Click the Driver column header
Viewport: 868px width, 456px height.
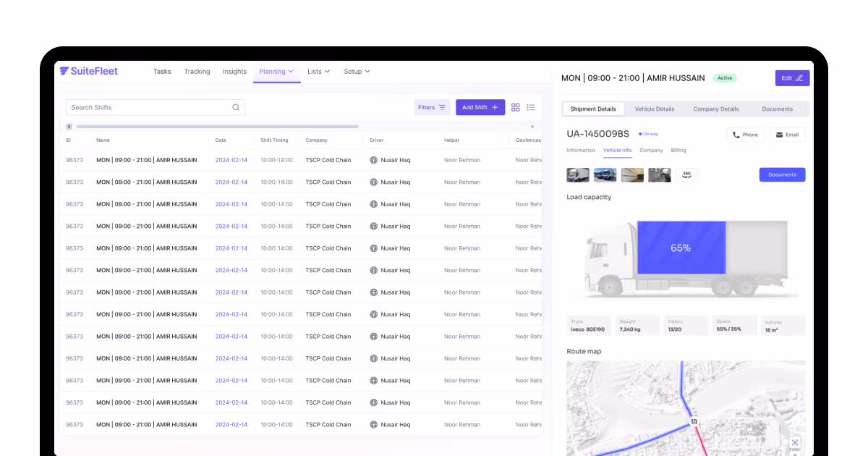pos(376,140)
